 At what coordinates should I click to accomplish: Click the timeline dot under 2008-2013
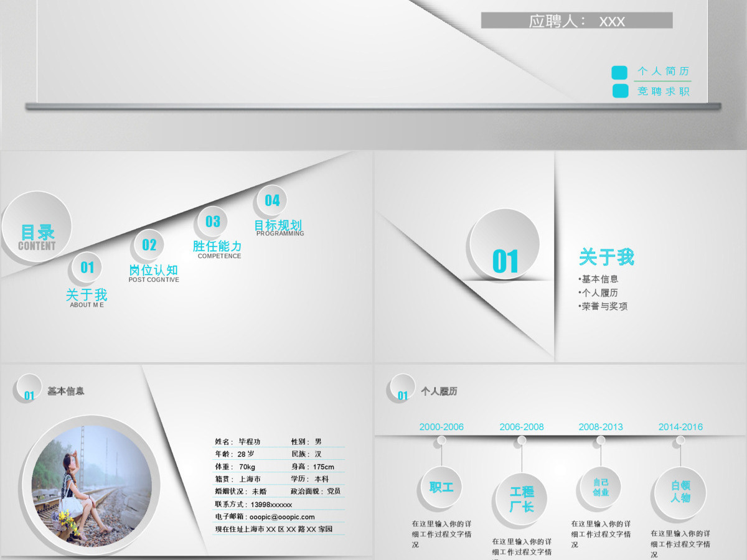pyautogui.click(x=600, y=441)
